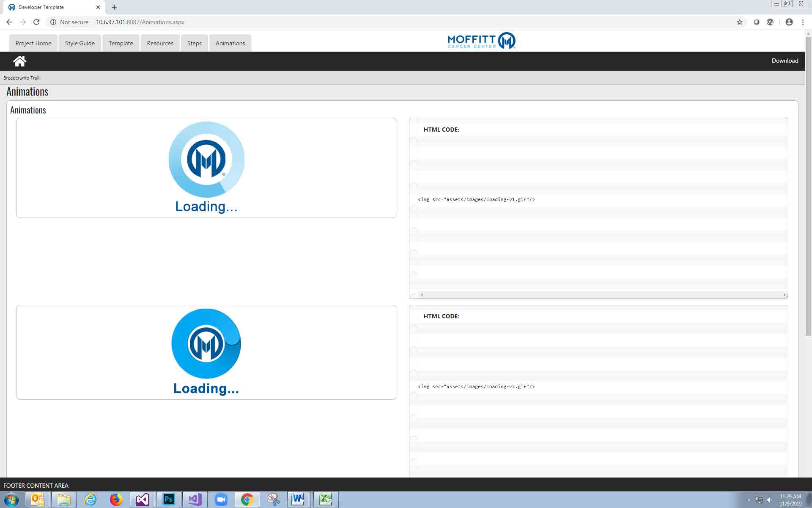
Task: Open a new browser tab
Action: tap(114, 7)
